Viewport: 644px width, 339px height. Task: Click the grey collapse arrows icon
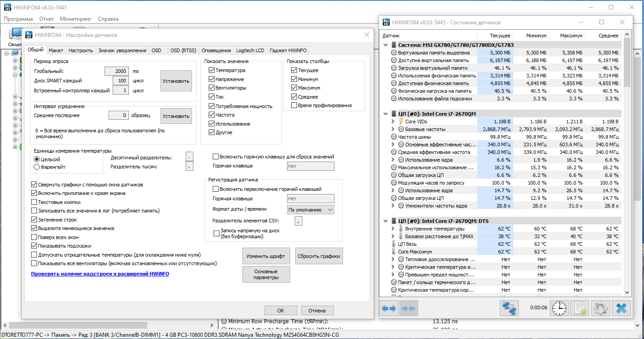[408, 308]
